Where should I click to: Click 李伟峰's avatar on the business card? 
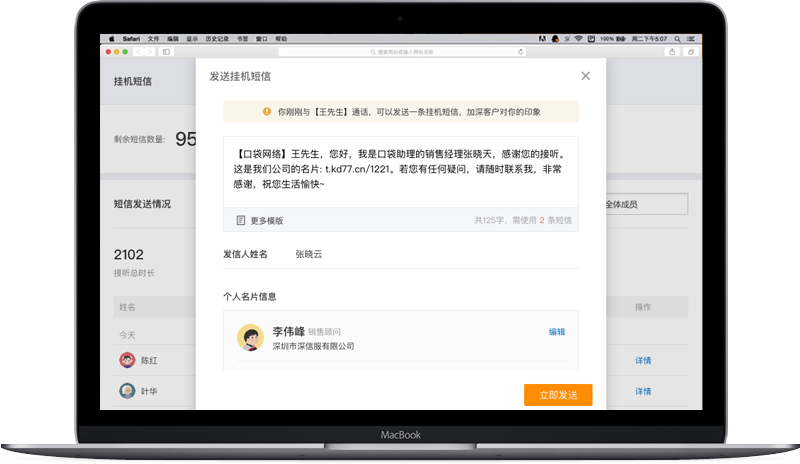click(249, 338)
